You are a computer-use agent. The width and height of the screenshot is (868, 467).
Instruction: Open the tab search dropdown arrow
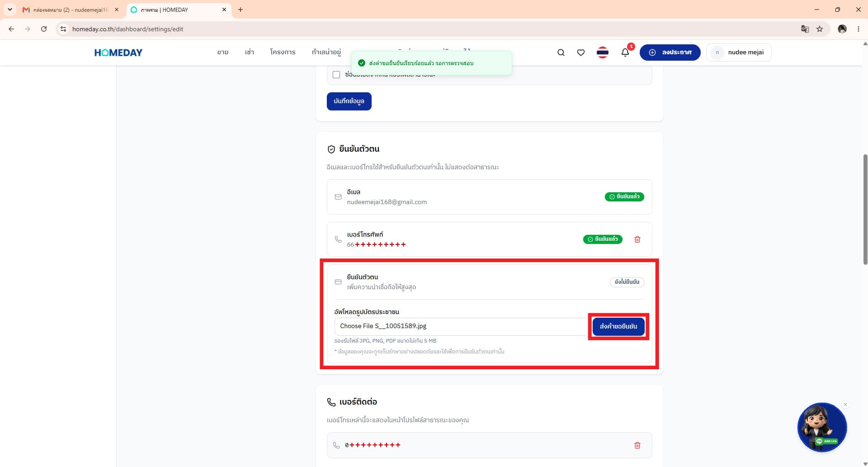(x=9, y=10)
